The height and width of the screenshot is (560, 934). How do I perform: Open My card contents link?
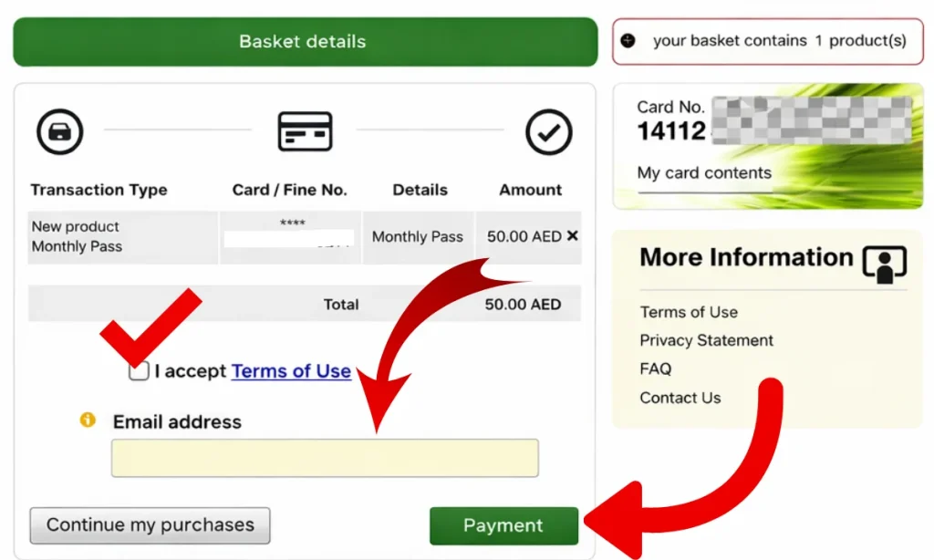pyautogui.click(x=704, y=172)
